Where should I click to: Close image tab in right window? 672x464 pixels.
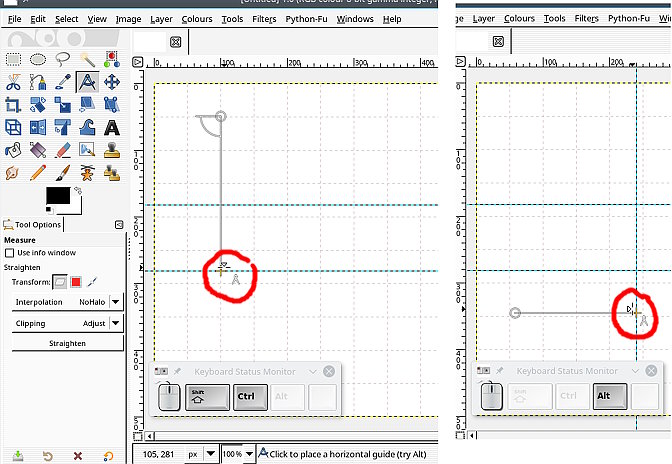point(498,42)
